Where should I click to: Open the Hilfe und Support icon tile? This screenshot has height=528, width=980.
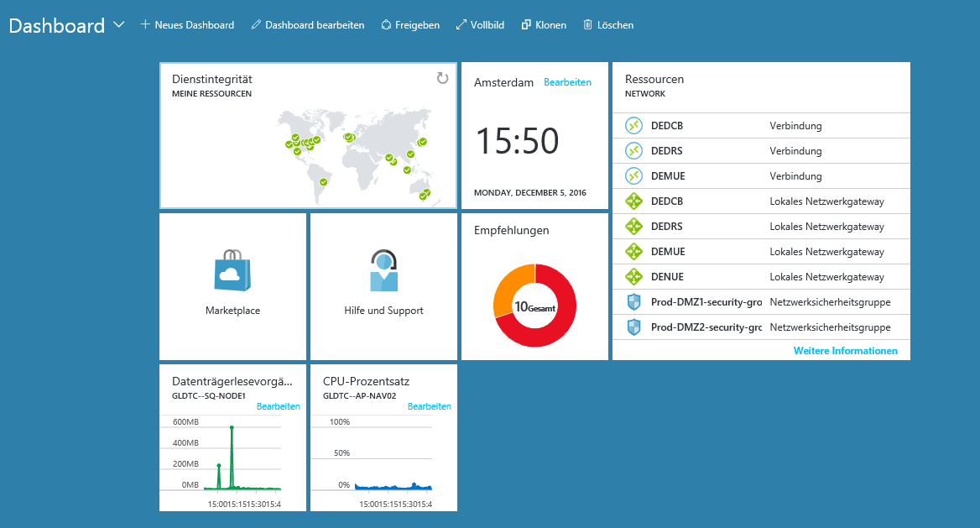point(383,270)
